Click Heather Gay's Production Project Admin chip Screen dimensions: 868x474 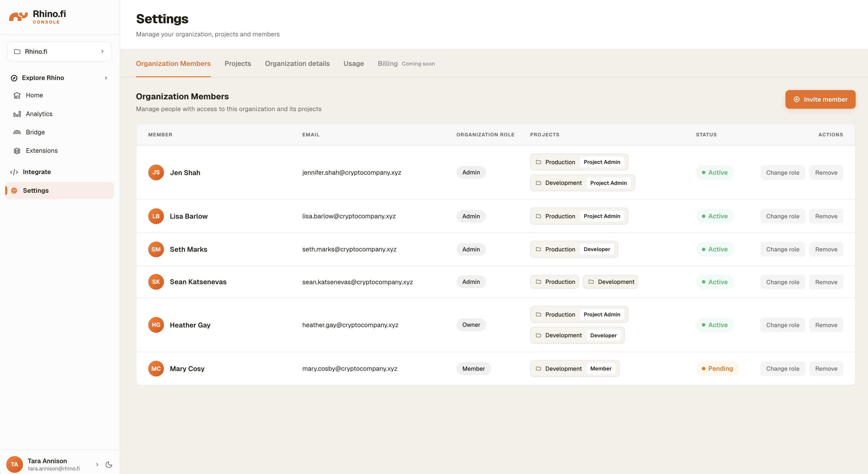pos(579,314)
